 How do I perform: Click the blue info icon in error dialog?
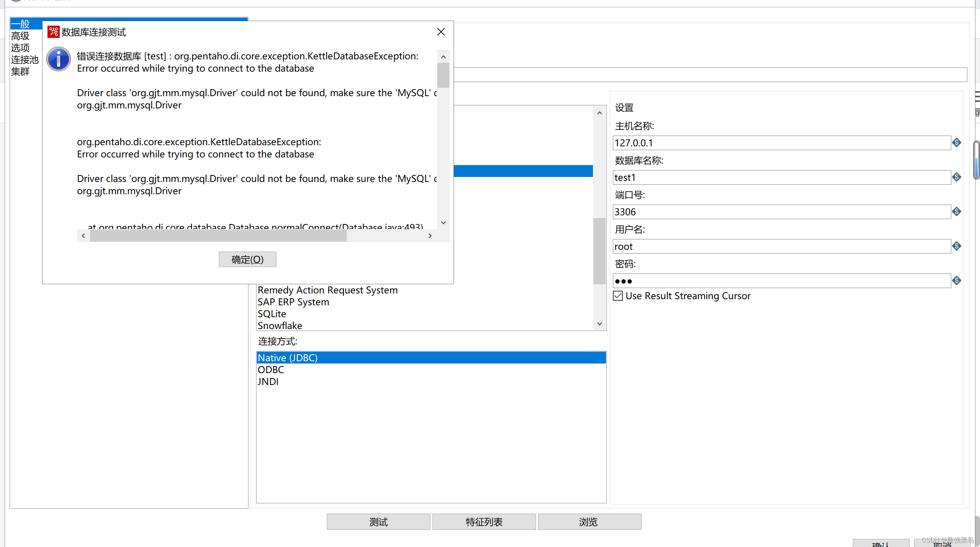click(58, 59)
